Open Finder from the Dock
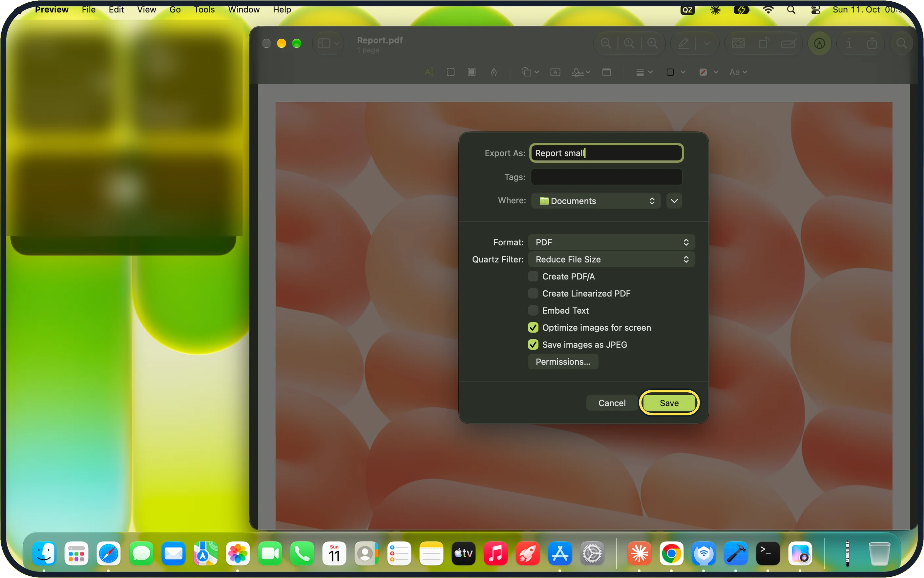The height and width of the screenshot is (578, 924). (44, 553)
